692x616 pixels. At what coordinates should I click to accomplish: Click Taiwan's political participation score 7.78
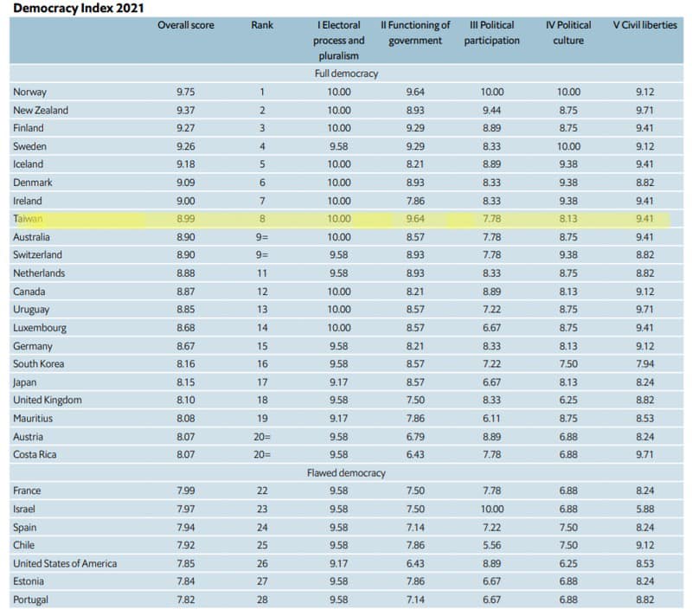tap(491, 219)
